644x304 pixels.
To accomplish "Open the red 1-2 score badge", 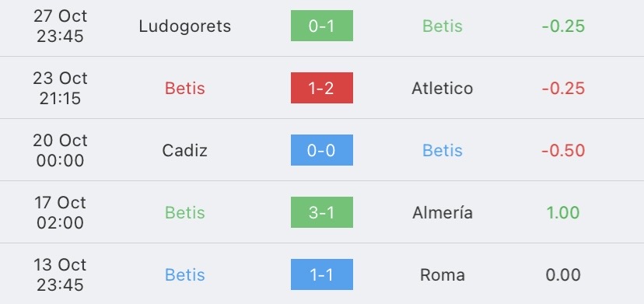I will coord(321,88).
